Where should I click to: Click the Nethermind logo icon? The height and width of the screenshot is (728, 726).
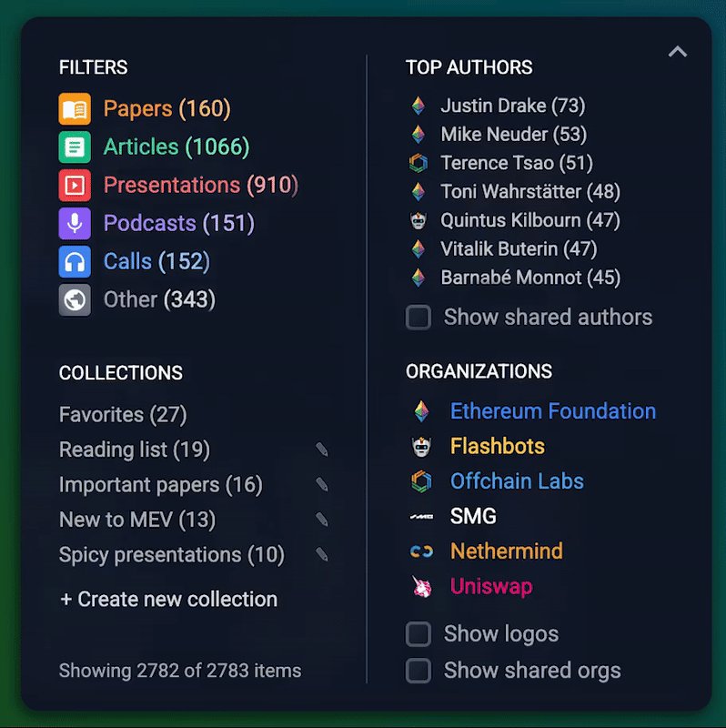pos(421,551)
